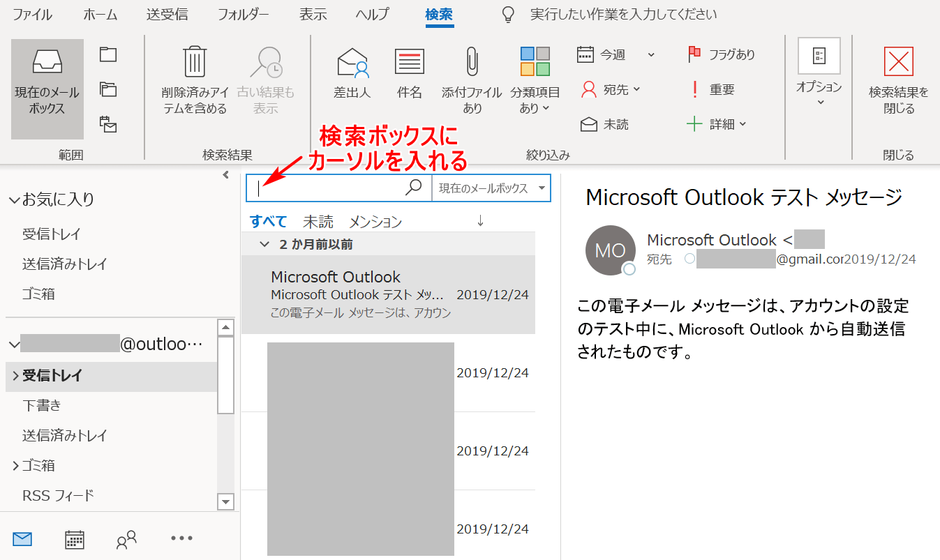Filter by important (重要)
The width and height of the screenshot is (940, 560).
tap(711, 89)
